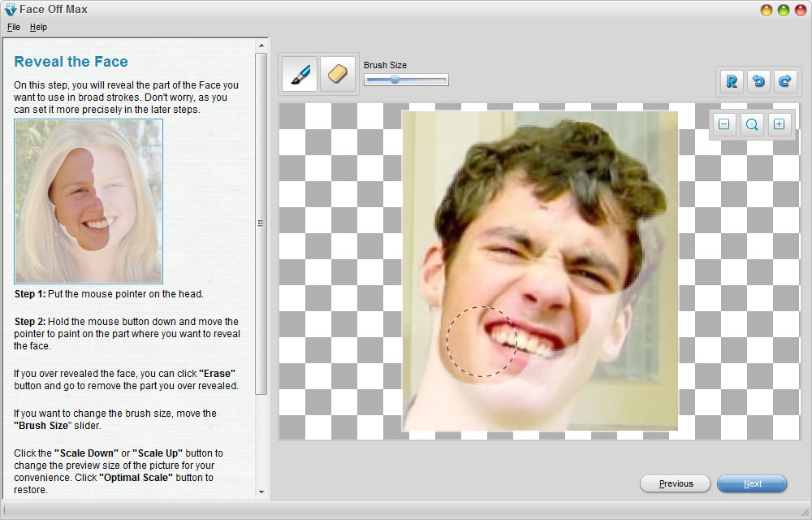Click the Face Off Max app icon
This screenshot has width=812, height=520.
10,9
